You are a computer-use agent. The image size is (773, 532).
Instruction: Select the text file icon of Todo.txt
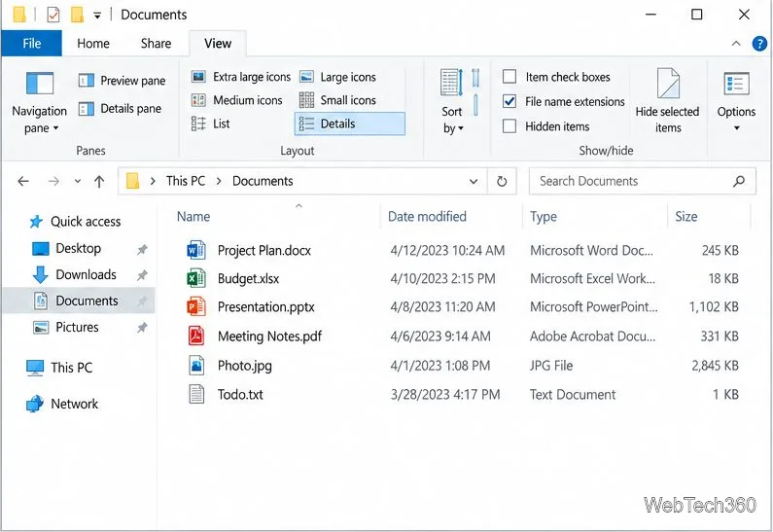pos(196,395)
